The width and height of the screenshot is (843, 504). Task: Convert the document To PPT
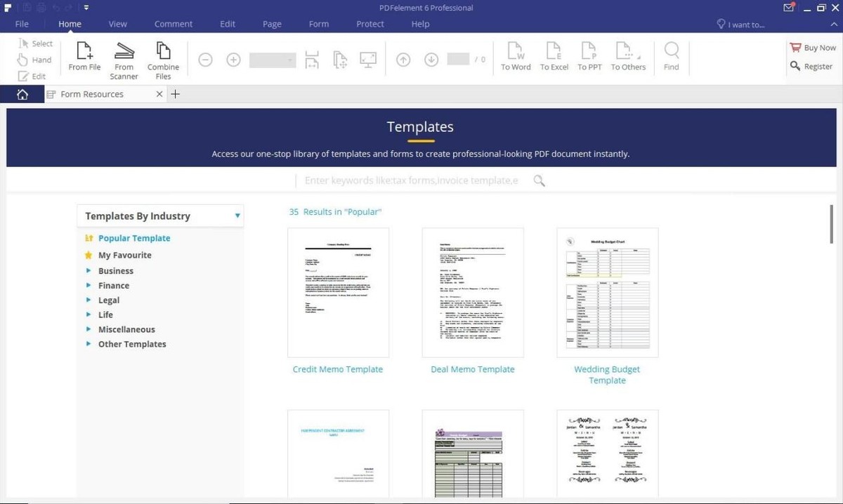coord(589,57)
